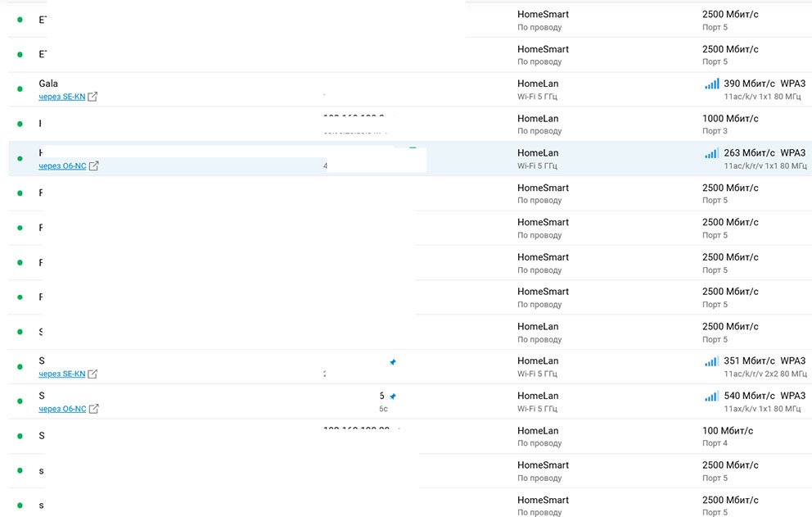
Task: Follow 'через SE-KN' link in the 351 Мбит/с row
Action: click(x=62, y=374)
